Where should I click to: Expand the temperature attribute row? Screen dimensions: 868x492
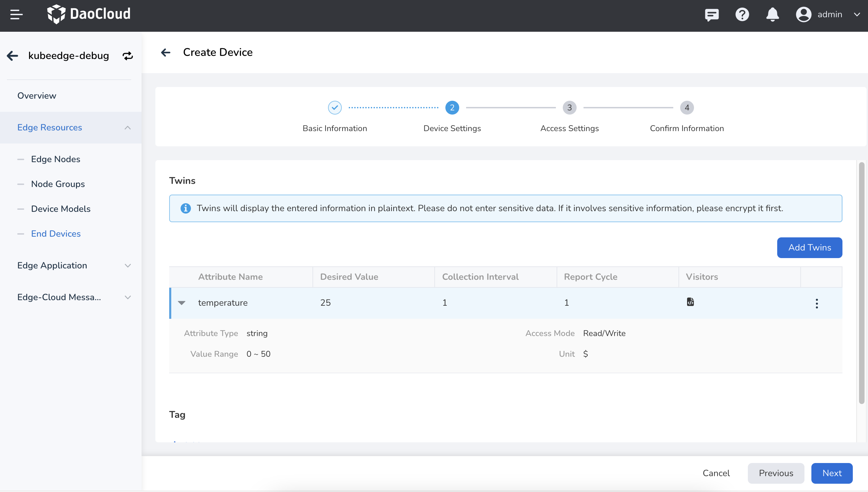click(182, 303)
